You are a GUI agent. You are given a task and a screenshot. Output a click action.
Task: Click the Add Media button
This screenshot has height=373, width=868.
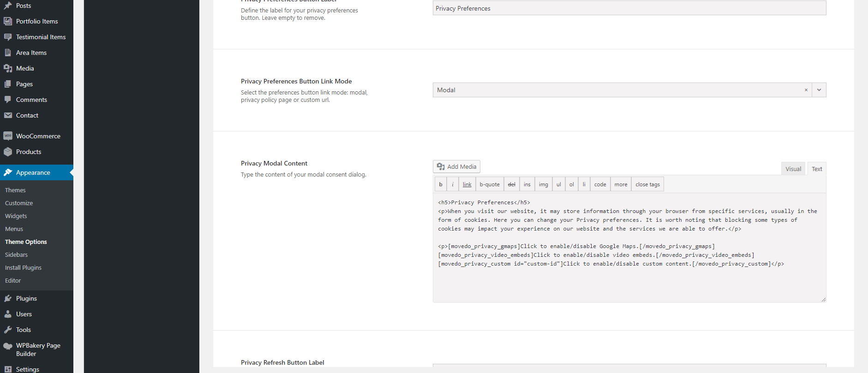point(456,166)
